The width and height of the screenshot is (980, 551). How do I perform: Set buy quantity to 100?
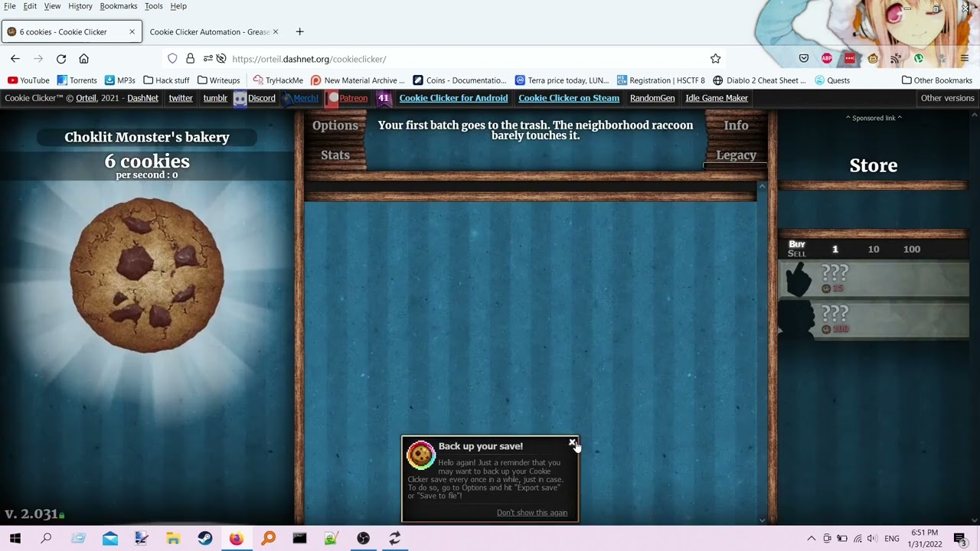coord(911,249)
